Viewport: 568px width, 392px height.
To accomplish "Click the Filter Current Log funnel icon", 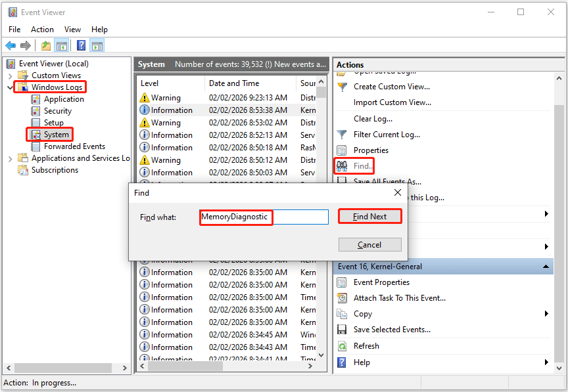I will click(343, 134).
